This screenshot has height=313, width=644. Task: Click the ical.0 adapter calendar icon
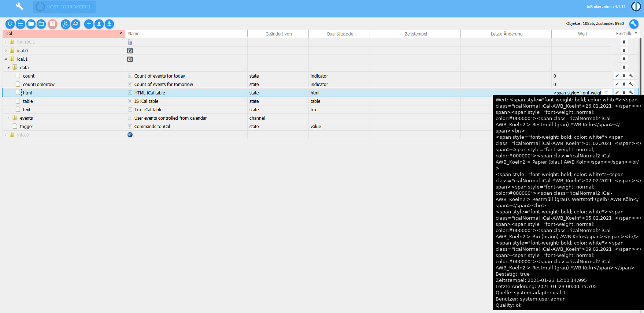coord(130,51)
